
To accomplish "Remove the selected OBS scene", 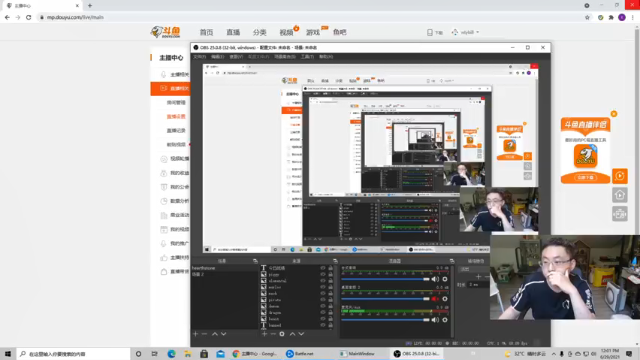I will [204, 334].
